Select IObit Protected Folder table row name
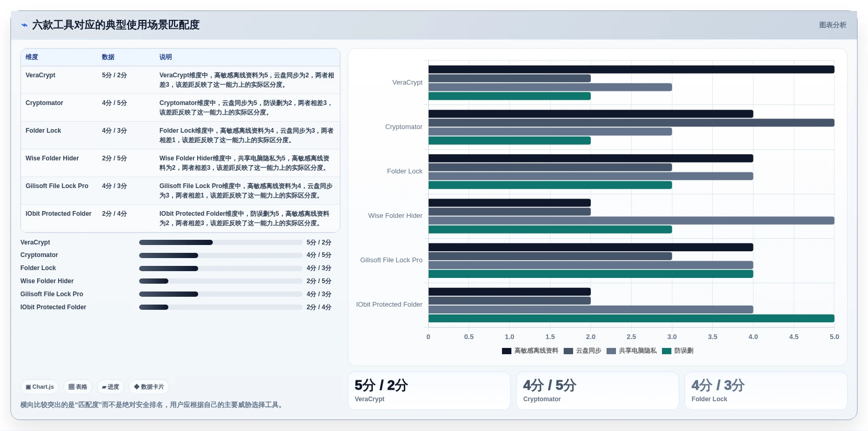Screen dimensions: 868x431 59,214
